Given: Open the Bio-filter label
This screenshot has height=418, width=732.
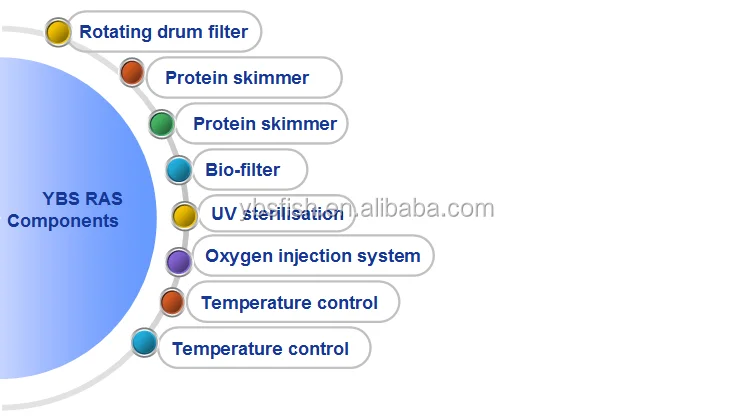Looking at the screenshot, I should click(x=243, y=170).
